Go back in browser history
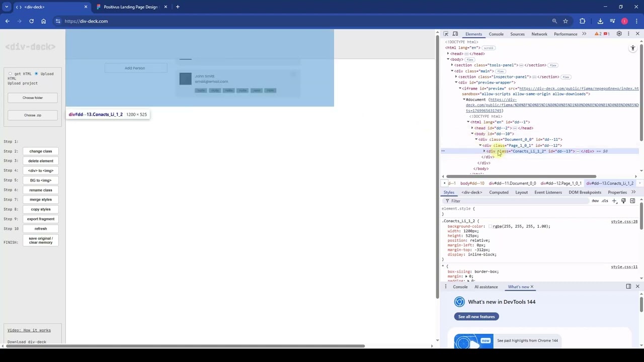Screen dimensions: 644x362 point(8,21)
